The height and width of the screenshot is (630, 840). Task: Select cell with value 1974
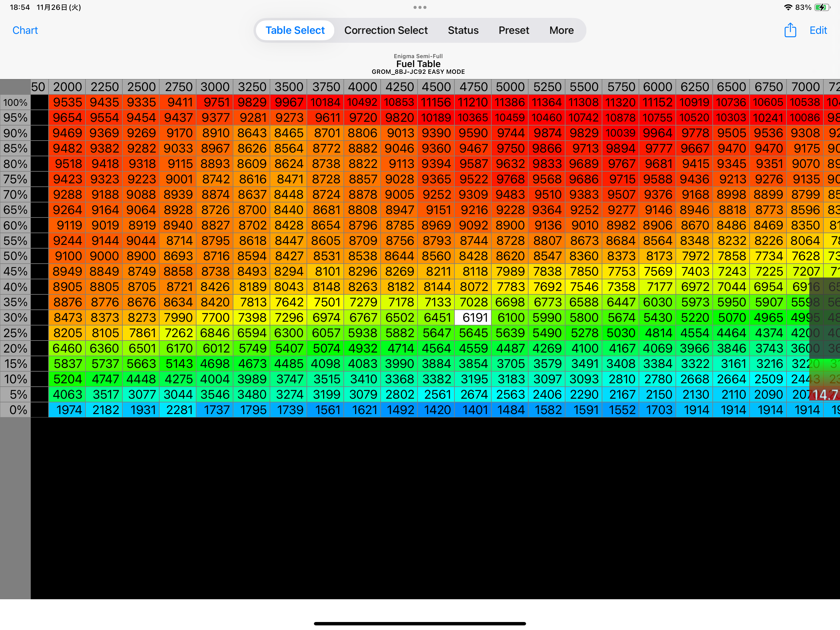coord(67,410)
